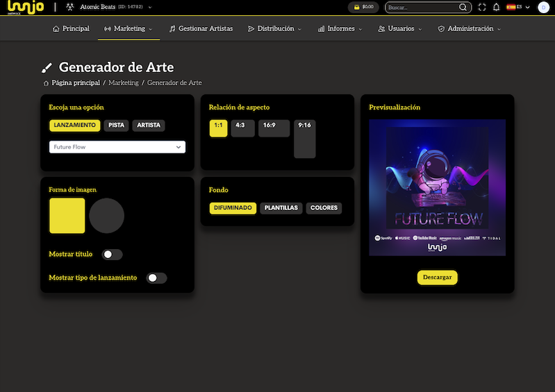Open the wallet balance $0.00 icon

pyautogui.click(x=357, y=7)
